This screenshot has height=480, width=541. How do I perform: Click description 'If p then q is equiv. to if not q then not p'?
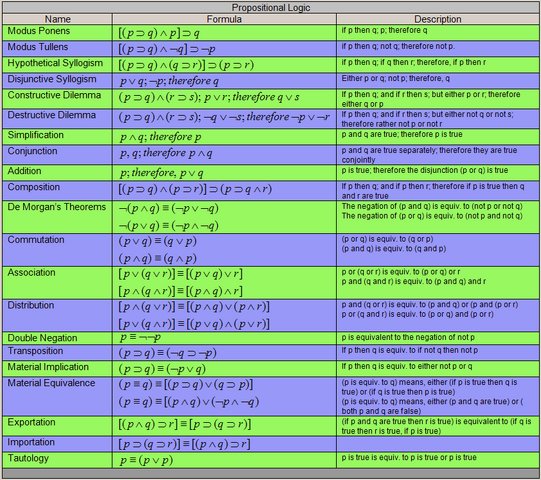[410, 350]
